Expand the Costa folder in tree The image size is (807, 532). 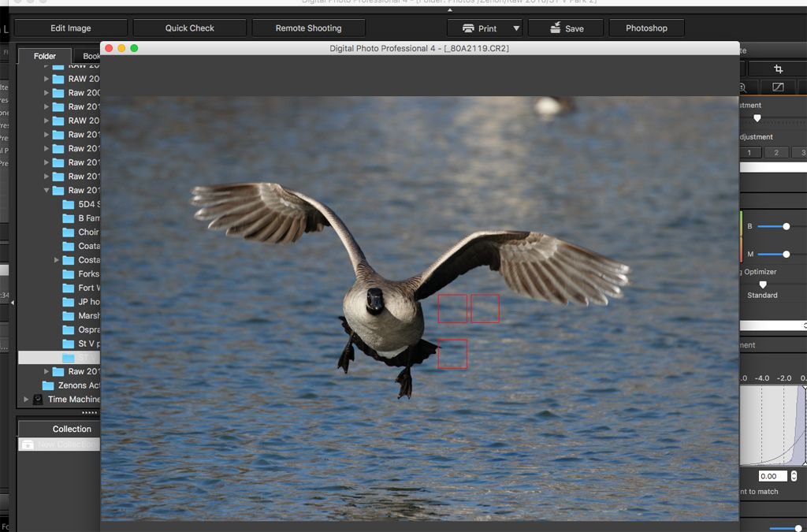[x=57, y=260]
